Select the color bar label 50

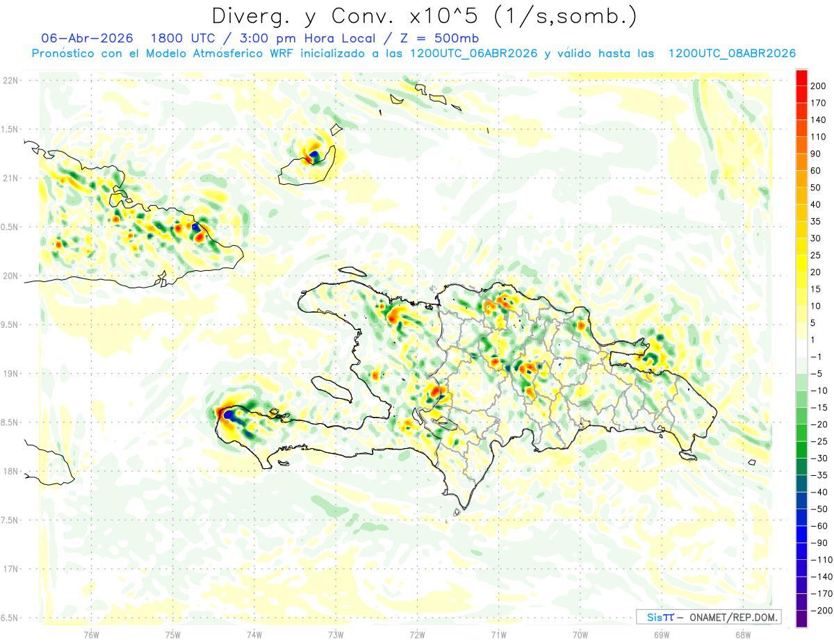point(815,188)
